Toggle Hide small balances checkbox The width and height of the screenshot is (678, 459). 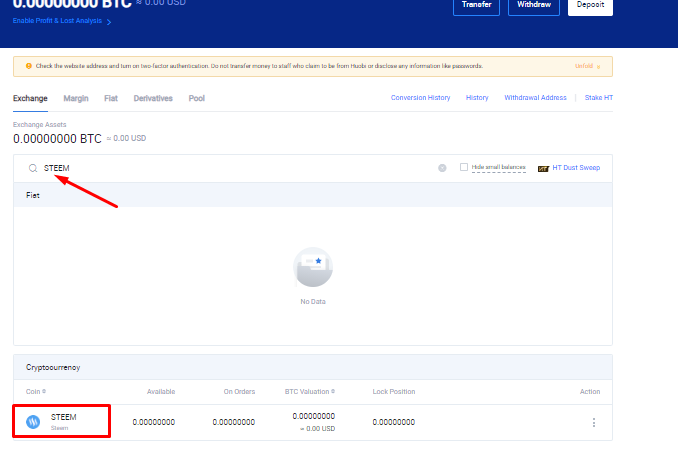464,167
